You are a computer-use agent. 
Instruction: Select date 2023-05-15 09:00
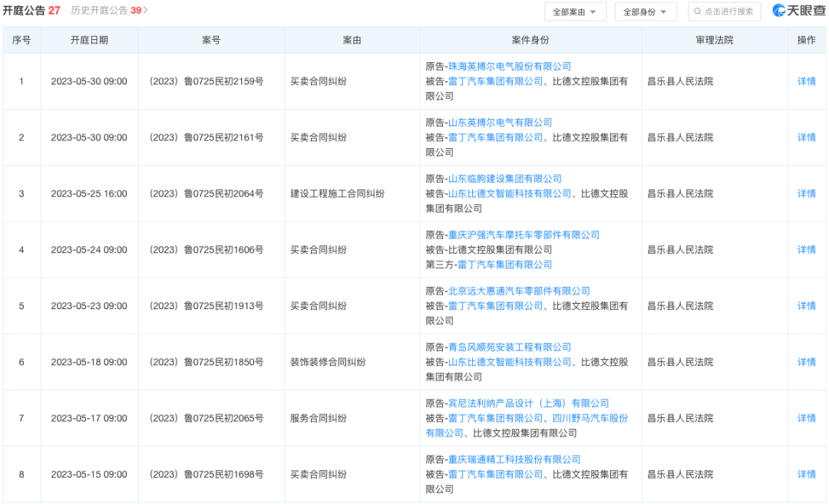click(x=89, y=474)
